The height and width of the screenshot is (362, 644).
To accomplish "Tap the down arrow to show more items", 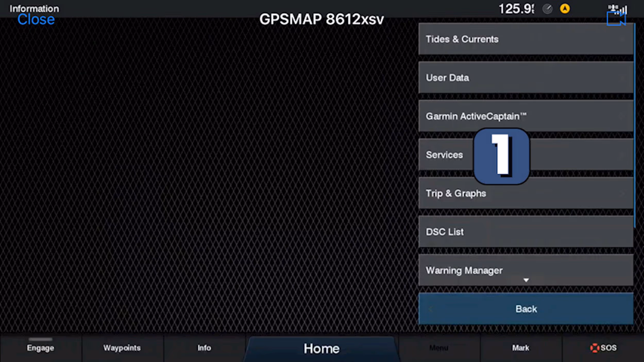I will [x=526, y=280].
